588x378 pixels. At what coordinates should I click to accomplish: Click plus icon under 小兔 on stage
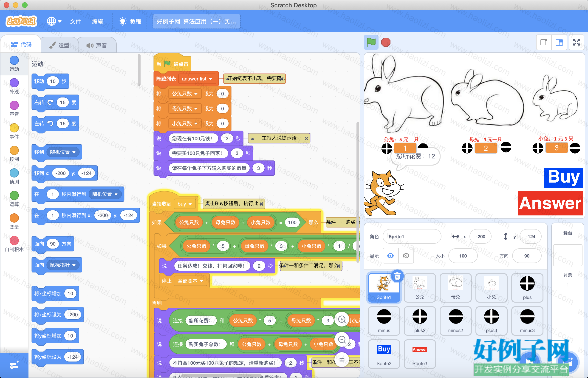tap(538, 148)
